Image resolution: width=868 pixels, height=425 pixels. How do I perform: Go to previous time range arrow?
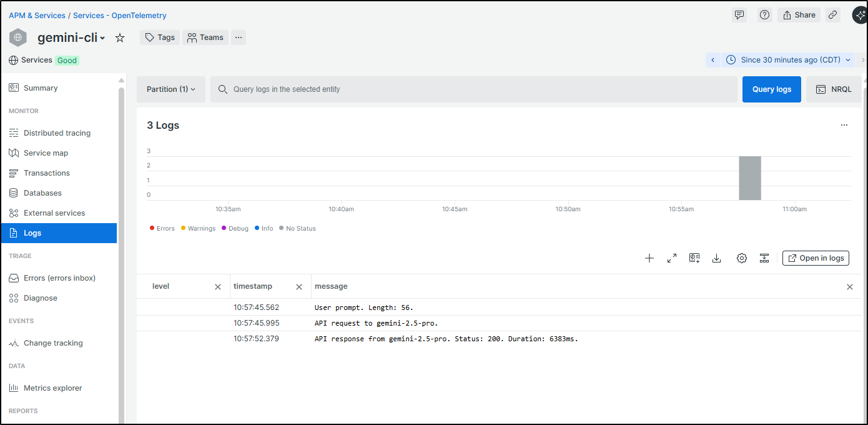713,60
